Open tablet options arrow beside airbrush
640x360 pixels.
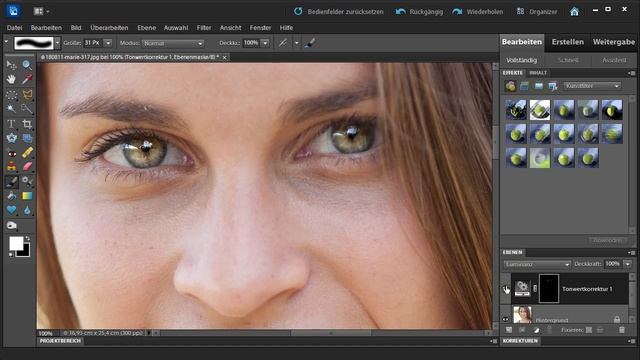[296, 43]
